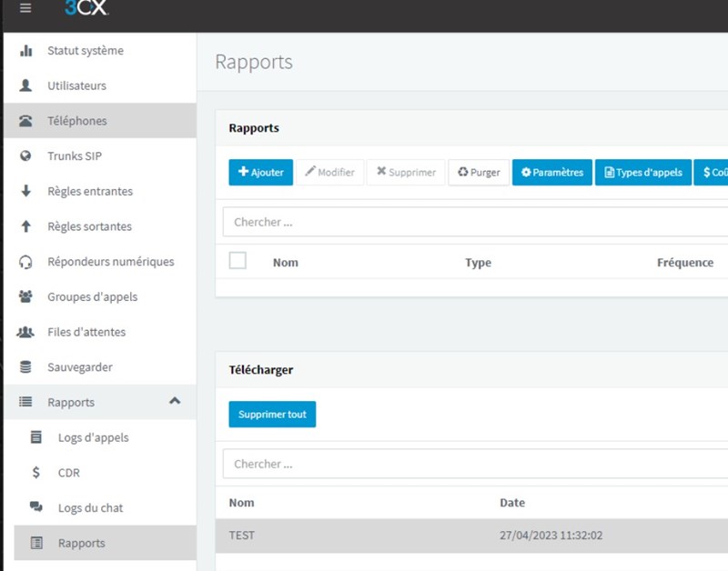
Task: Open report Paramètres button
Action: point(551,172)
